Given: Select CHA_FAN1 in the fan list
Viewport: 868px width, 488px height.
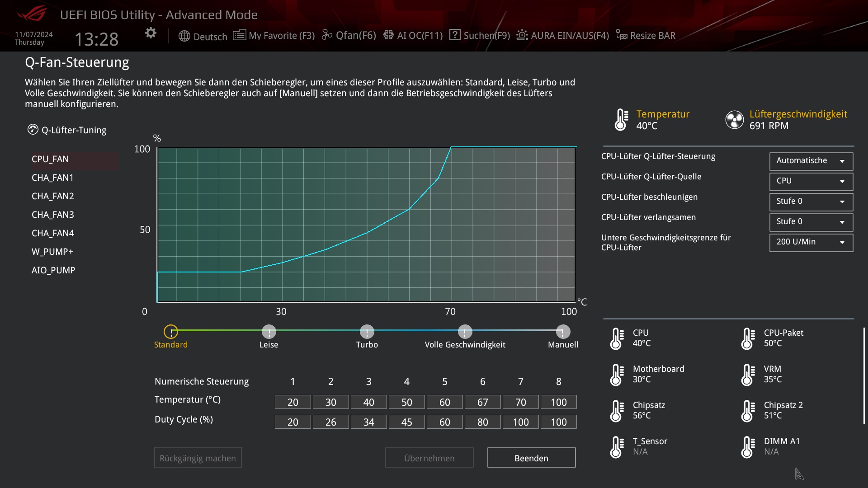Looking at the screenshot, I should (52, 178).
